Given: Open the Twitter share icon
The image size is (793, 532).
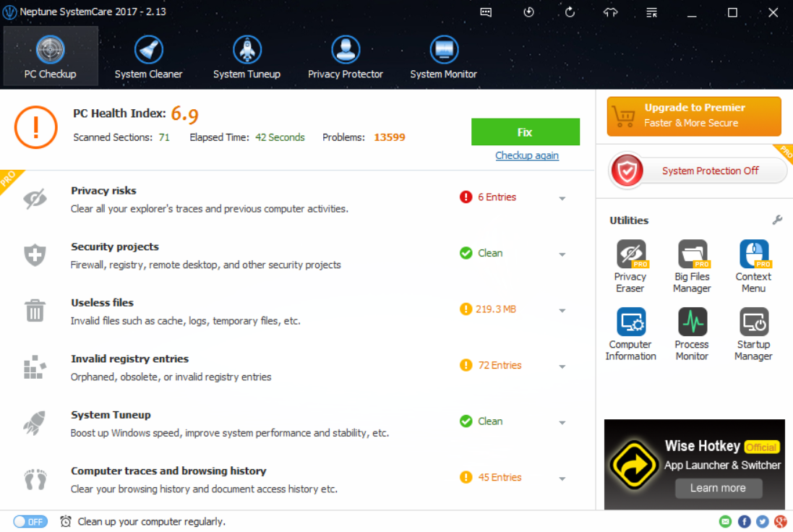Looking at the screenshot, I should [762, 521].
